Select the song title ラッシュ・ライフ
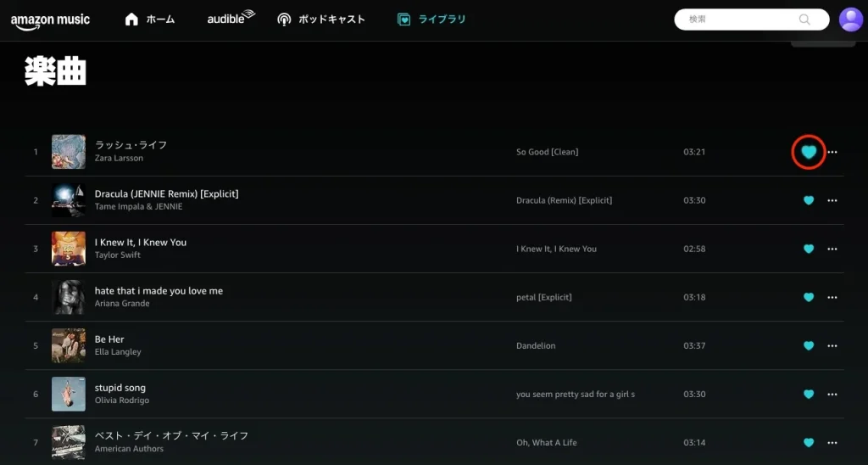Screen dimensions: 868x465 coord(131,145)
